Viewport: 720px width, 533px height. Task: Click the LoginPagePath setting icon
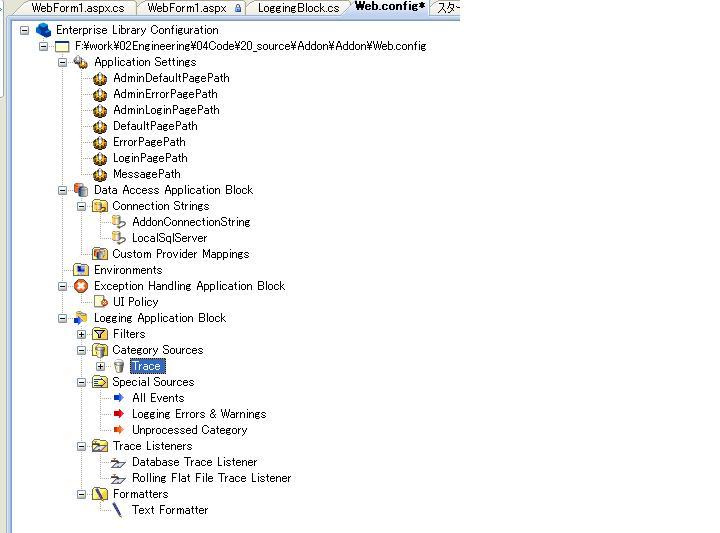100,159
